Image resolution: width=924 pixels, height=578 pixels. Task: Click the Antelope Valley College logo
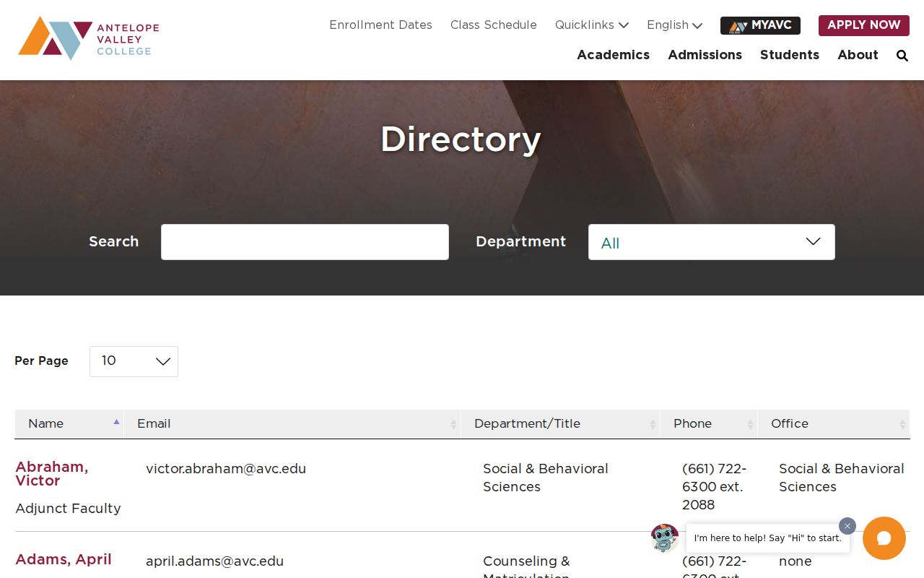click(x=88, y=38)
